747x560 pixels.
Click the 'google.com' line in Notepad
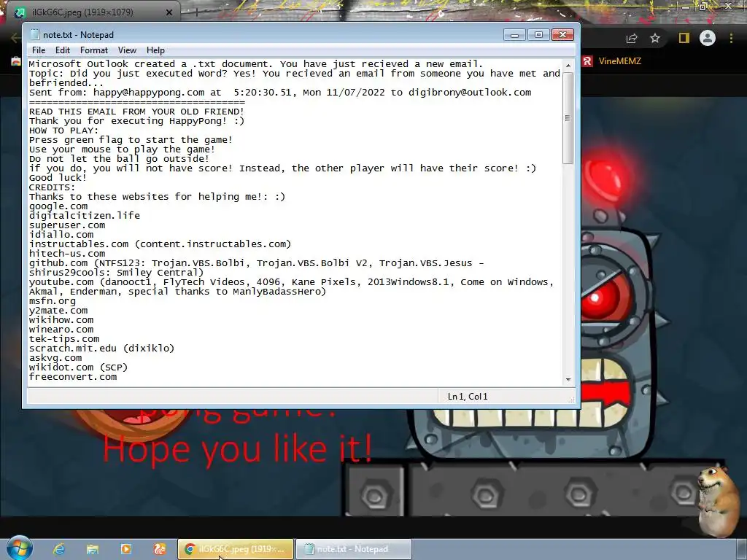58,206
